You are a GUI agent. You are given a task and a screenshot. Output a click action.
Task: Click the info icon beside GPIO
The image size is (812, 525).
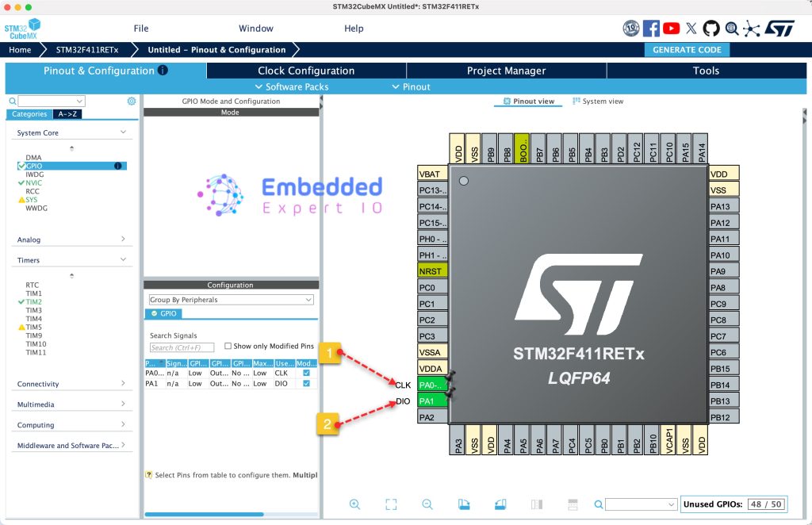pos(117,166)
